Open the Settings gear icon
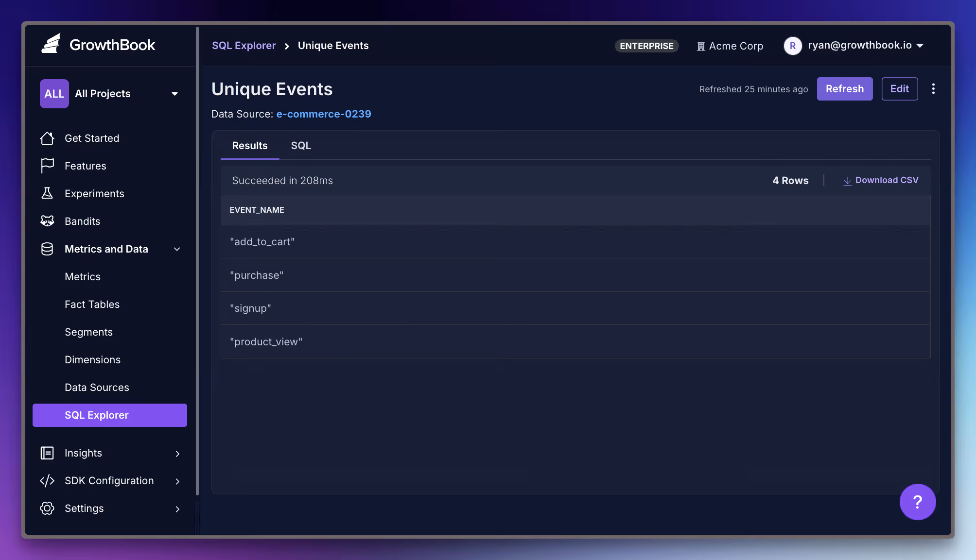Image resolution: width=976 pixels, height=560 pixels. point(48,509)
